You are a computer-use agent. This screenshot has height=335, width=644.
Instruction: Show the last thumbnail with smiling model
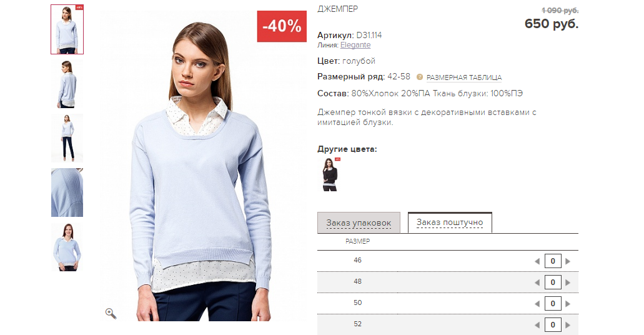click(67, 247)
